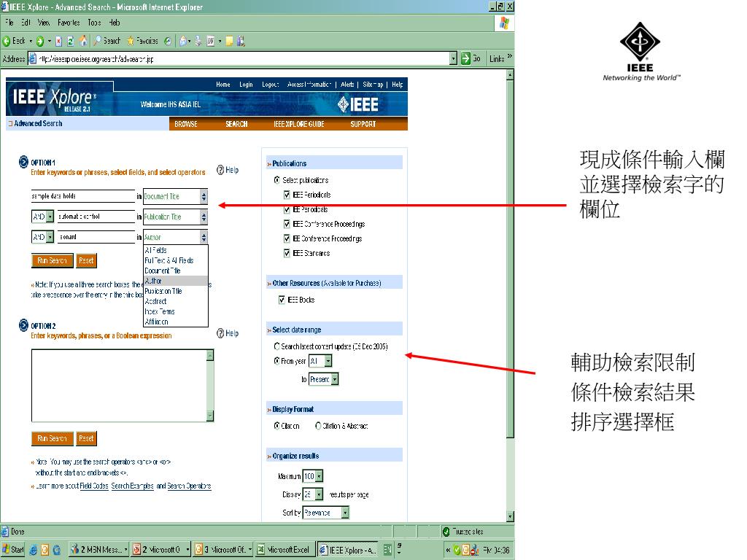
Task: Open the Display results per page dropdown
Action: coord(313,494)
